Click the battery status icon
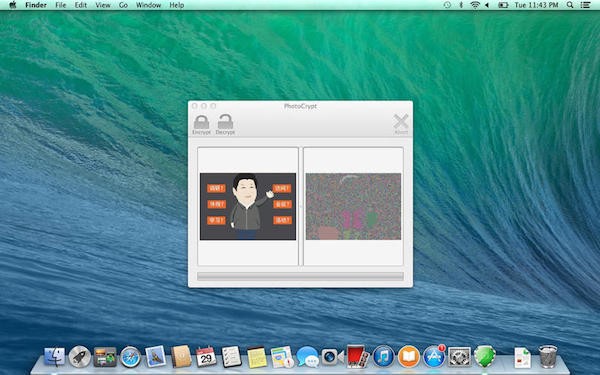This screenshot has width=600, height=375. point(503,5)
